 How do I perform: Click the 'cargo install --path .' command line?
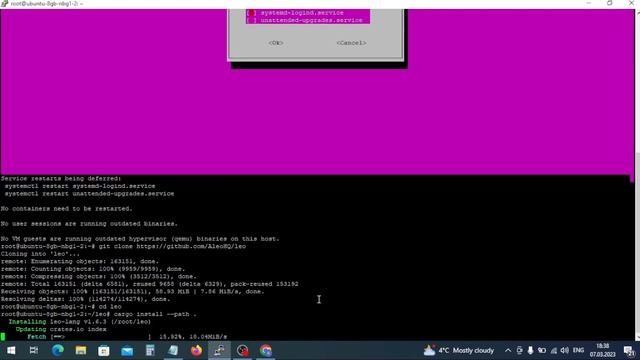[99, 314]
